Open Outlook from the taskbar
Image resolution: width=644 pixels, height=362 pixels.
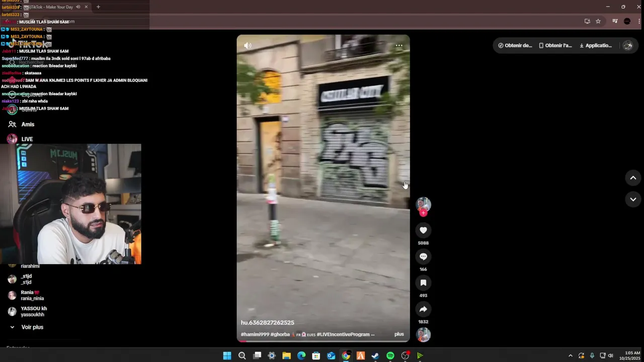pyautogui.click(x=331, y=356)
